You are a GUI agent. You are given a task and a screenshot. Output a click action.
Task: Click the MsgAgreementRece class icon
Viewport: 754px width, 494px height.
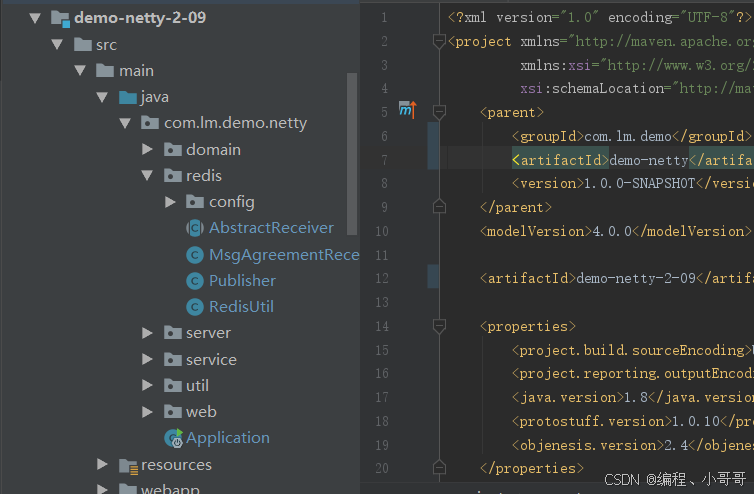[195, 254]
